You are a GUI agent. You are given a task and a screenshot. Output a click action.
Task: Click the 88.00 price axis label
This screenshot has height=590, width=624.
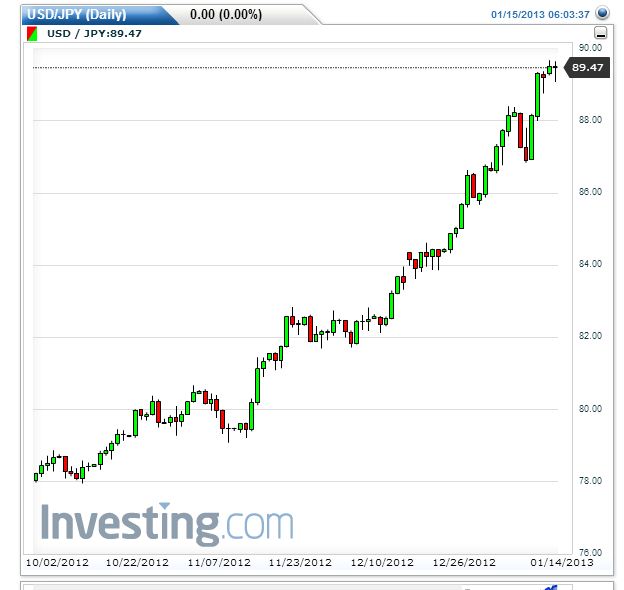(590, 120)
